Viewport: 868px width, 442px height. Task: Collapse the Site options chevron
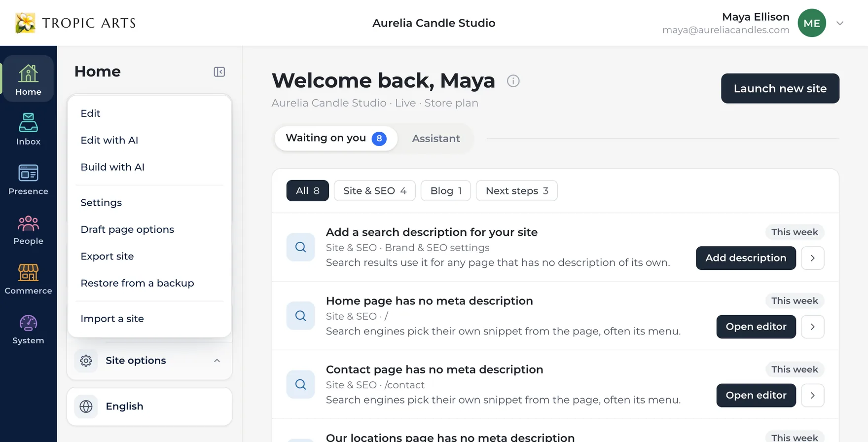[x=217, y=361]
